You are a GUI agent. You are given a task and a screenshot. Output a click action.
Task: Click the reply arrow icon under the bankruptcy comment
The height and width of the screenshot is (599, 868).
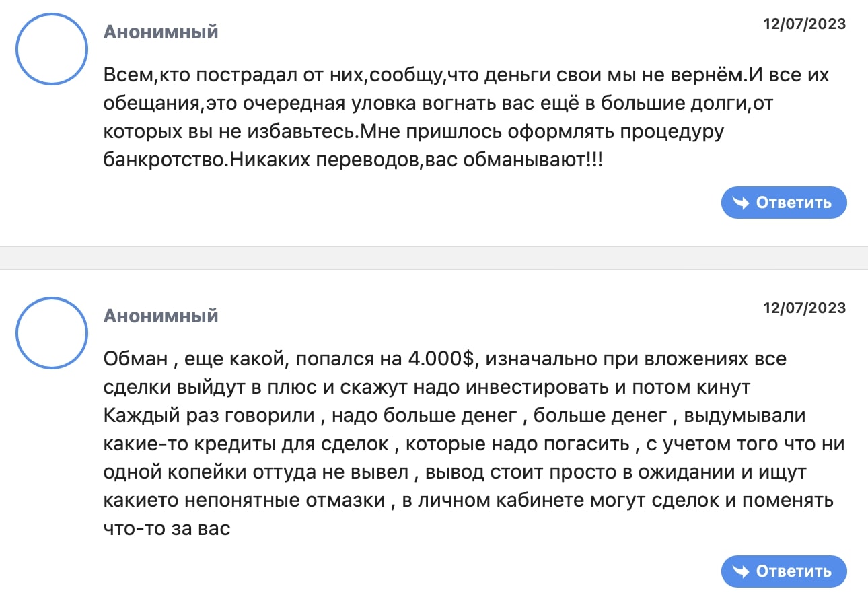pyautogui.click(x=741, y=203)
